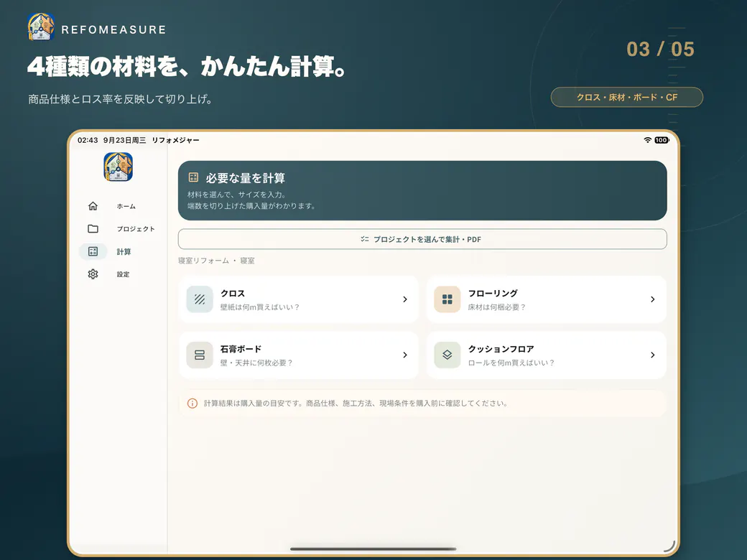Image resolution: width=747 pixels, height=560 pixels.
Task: Click the 壁紙は何m買えばいい？ subtitle
Action: (x=260, y=307)
